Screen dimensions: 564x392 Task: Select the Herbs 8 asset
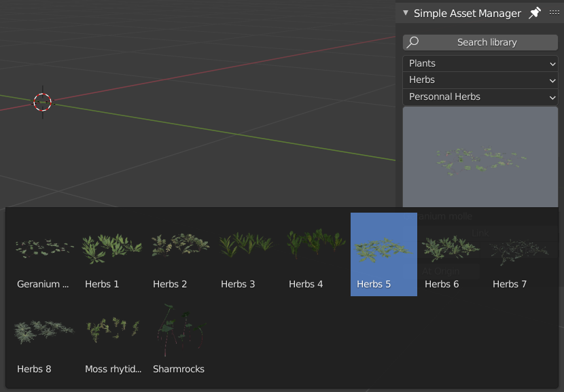coord(44,340)
